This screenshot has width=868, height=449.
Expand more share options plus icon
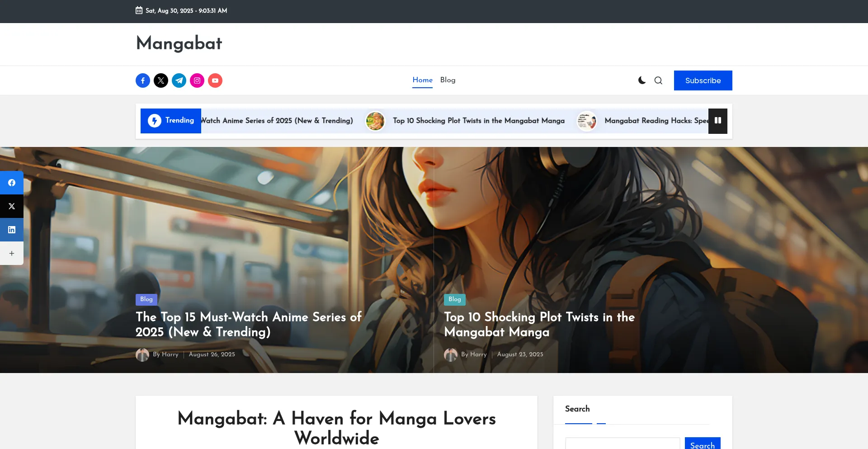[12, 253]
